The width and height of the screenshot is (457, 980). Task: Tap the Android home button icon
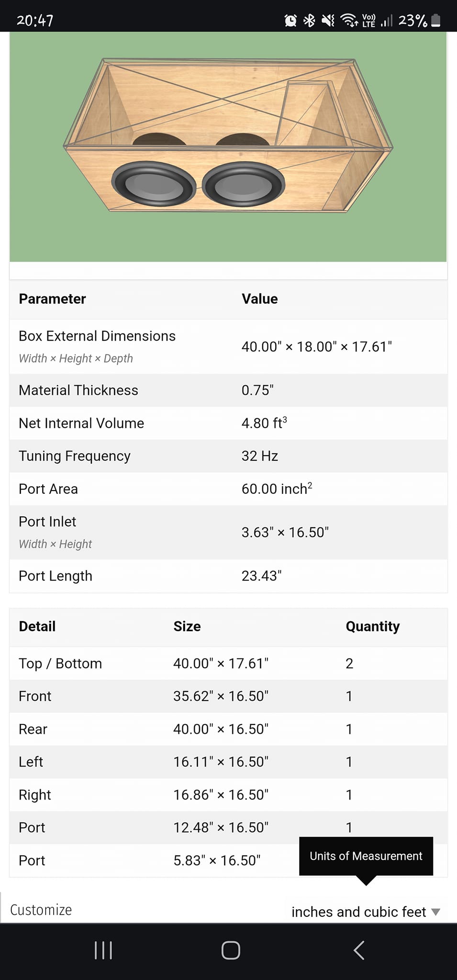pyautogui.click(x=231, y=950)
